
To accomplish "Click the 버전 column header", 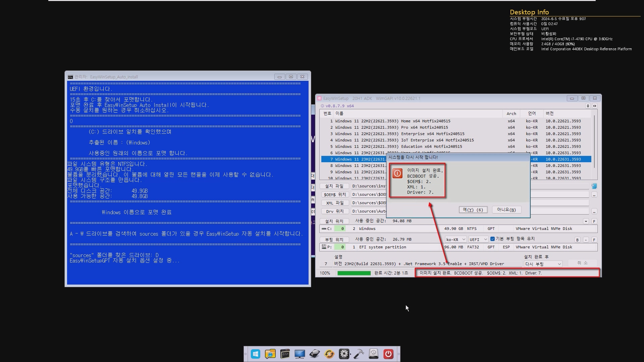I will 549,114.
